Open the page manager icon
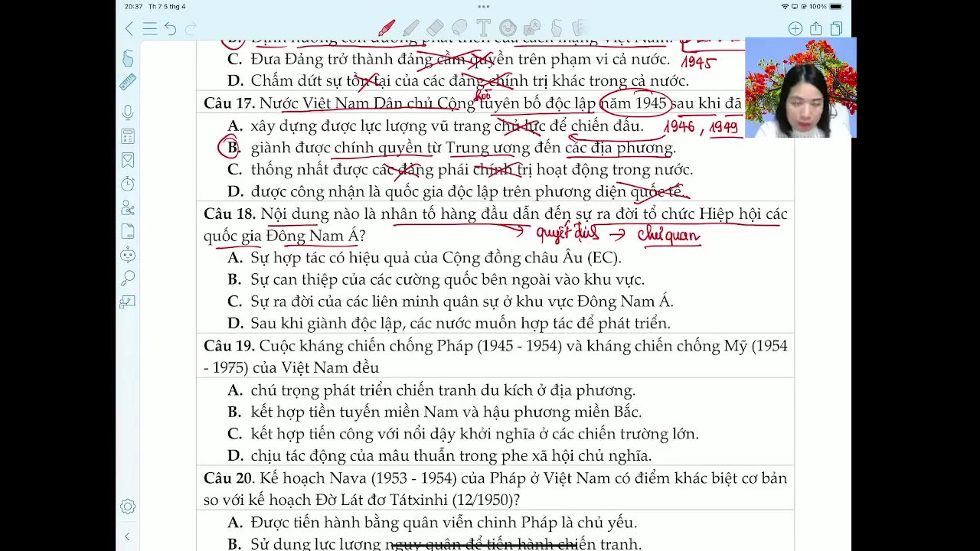The height and width of the screenshot is (551, 980). pyautogui.click(x=836, y=29)
